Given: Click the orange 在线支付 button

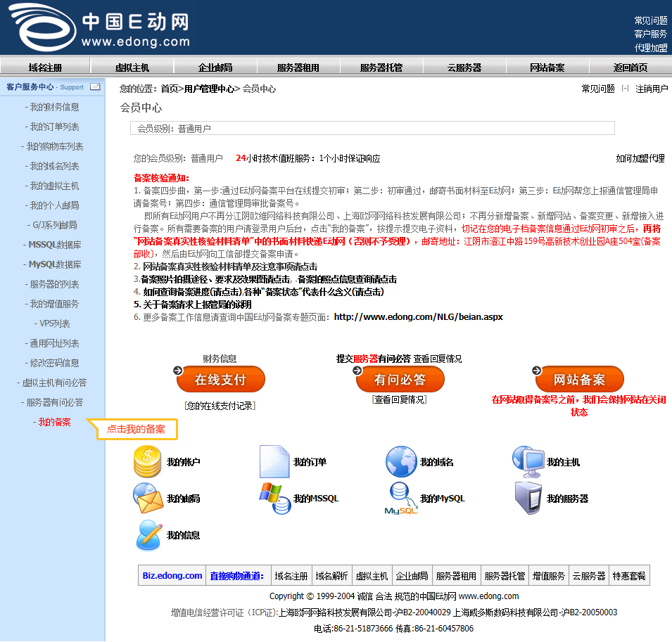Looking at the screenshot, I should coord(221,379).
